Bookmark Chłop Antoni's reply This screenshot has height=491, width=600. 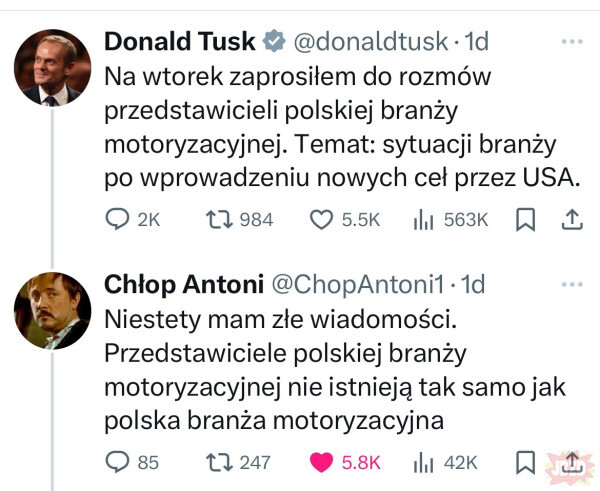[x=524, y=461]
